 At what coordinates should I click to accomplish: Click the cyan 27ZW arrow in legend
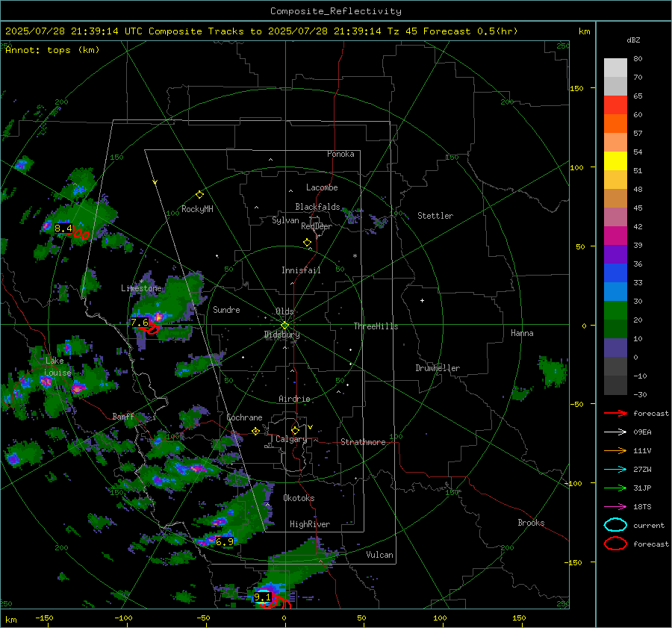pyautogui.click(x=615, y=470)
